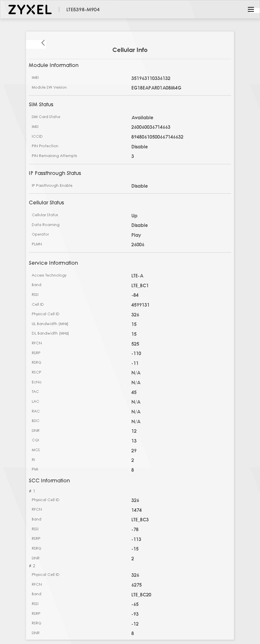Click the LTE5398-M904 model label

(83, 10)
